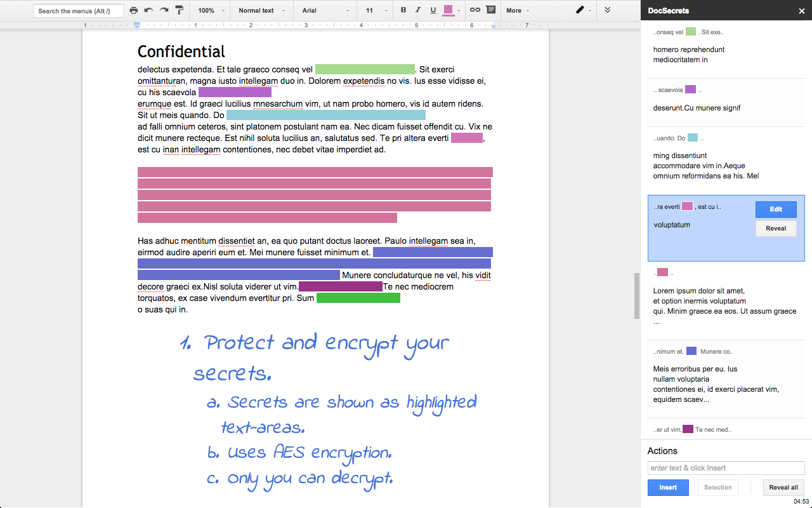Insert a comment
This screenshot has height=508, width=812.
click(489, 10)
